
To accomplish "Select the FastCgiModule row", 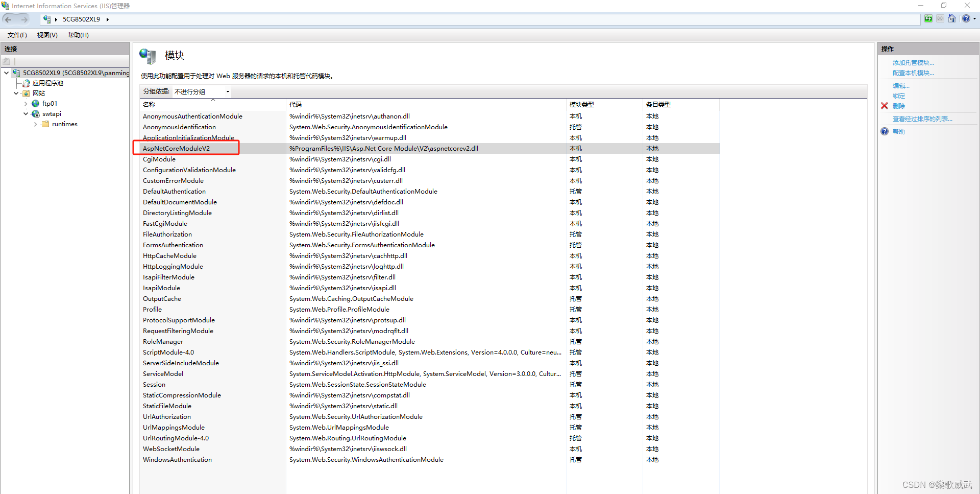I will [x=430, y=224].
